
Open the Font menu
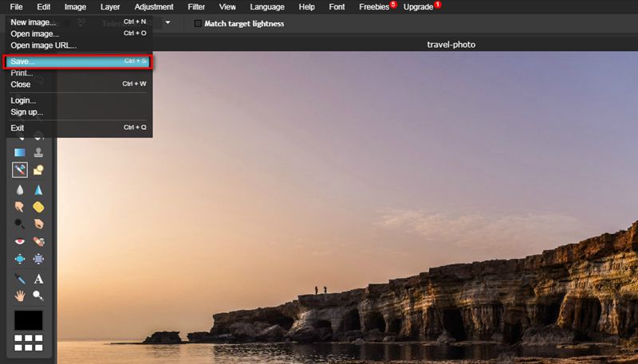tap(337, 7)
